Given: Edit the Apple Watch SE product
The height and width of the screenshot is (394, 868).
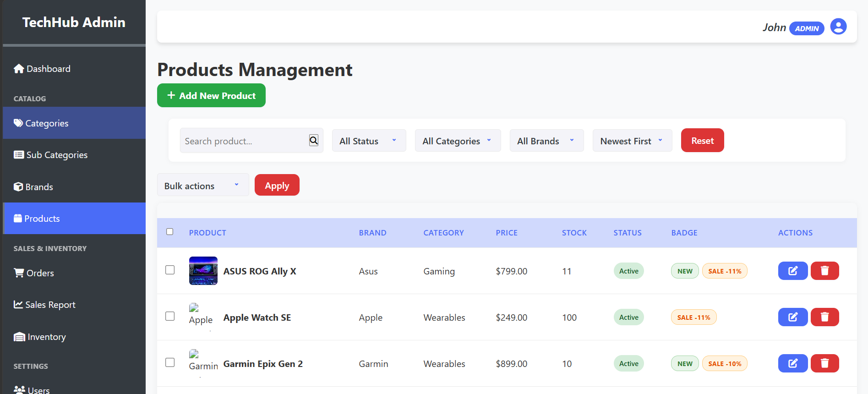Looking at the screenshot, I should point(793,317).
